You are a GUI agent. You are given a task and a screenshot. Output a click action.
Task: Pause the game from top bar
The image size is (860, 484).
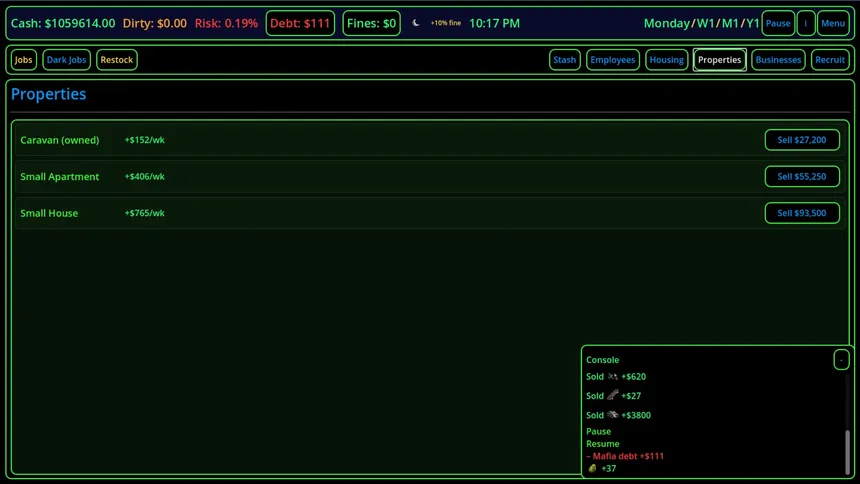coord(778,23)
